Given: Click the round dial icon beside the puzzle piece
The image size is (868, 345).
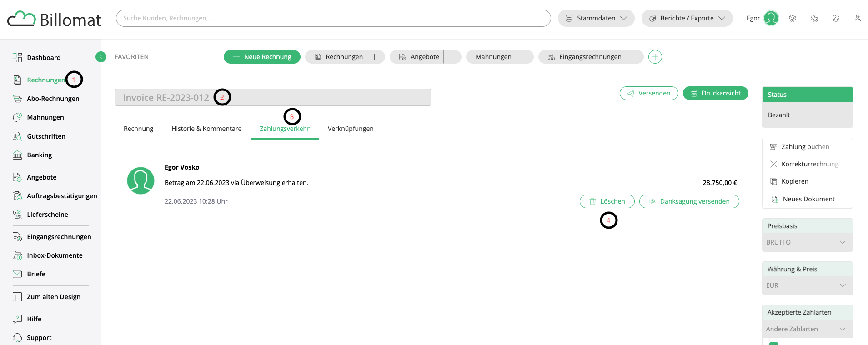Looking at the screenshot, I should coord(836,18).
